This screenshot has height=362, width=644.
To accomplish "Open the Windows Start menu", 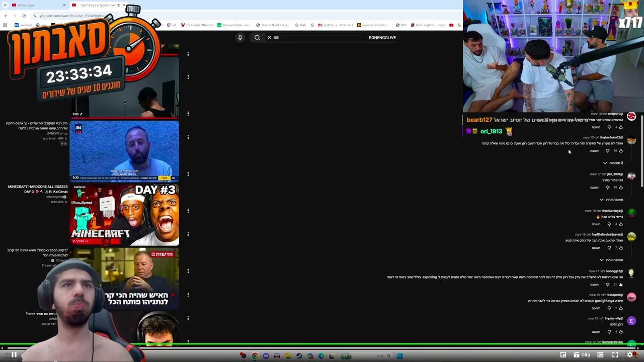I will (399, 356).
